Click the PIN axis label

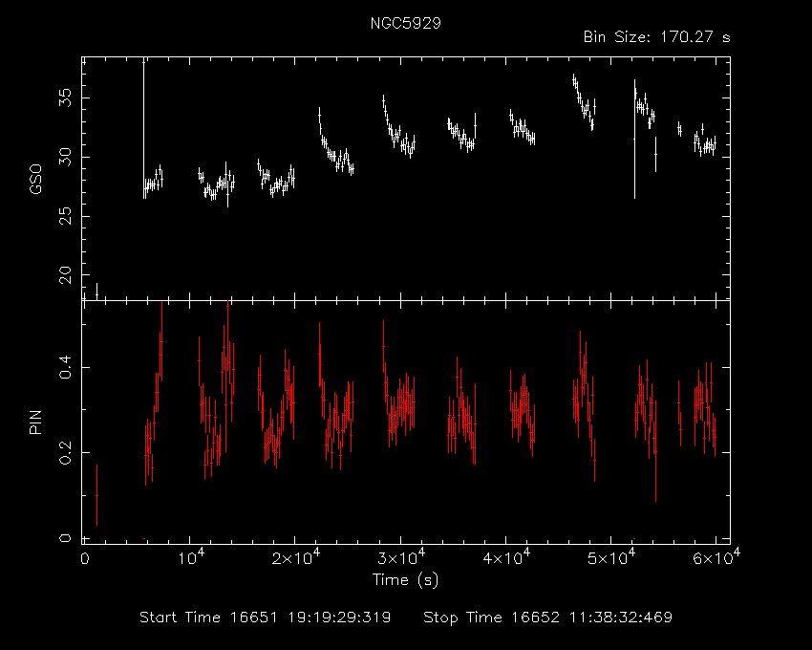tap(35, 422)
